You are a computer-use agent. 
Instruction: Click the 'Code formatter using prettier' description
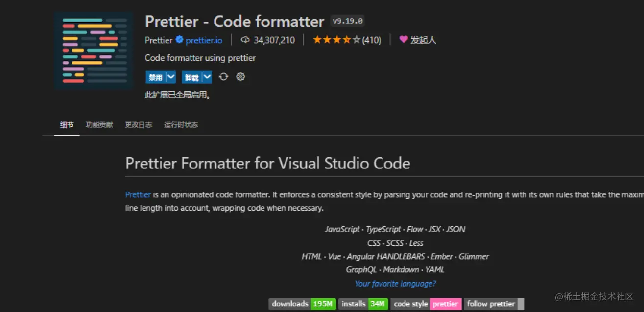tap(200, 58)
